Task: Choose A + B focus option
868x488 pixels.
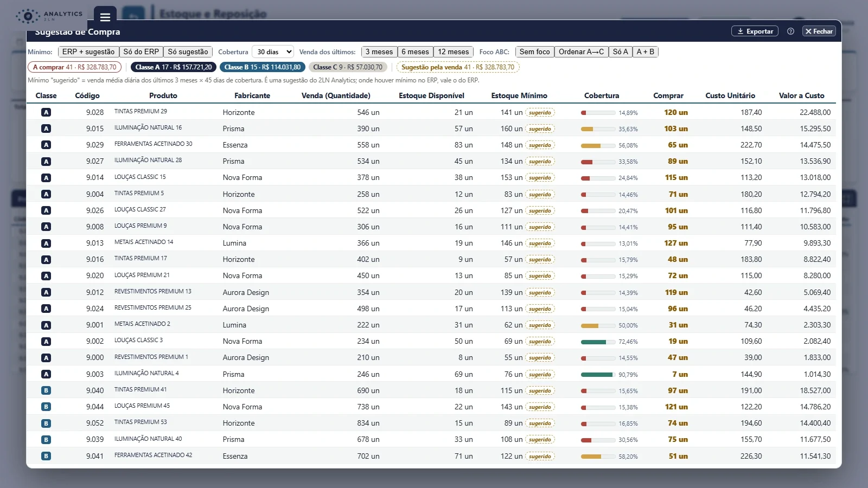Action: click(x=646, y=52)
